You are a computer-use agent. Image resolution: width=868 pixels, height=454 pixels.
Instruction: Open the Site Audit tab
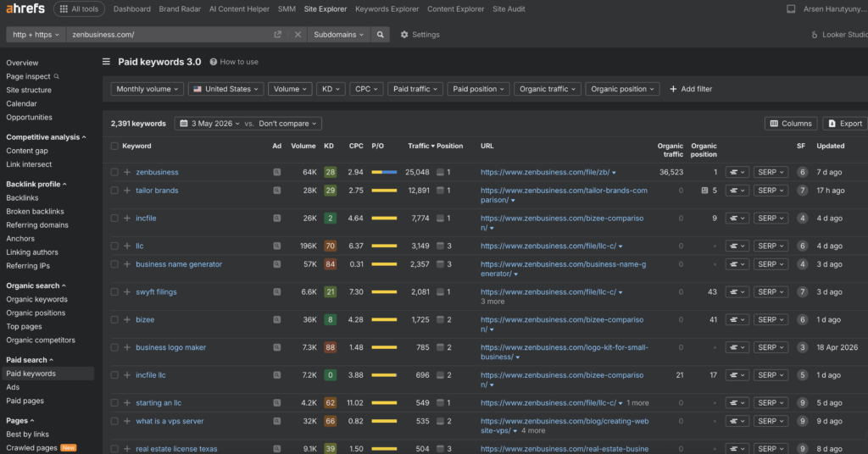click(x=509, y=8)
